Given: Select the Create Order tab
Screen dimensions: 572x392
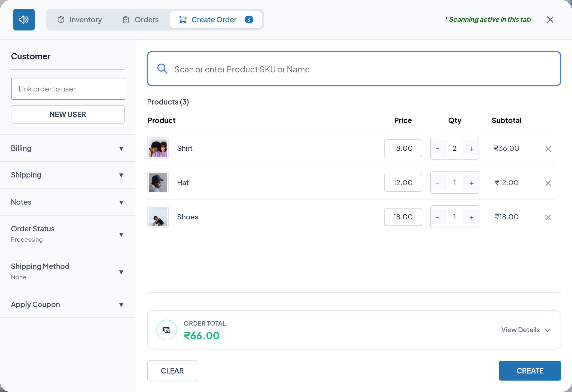Looking at the screenshot, I should pos(216,20).
